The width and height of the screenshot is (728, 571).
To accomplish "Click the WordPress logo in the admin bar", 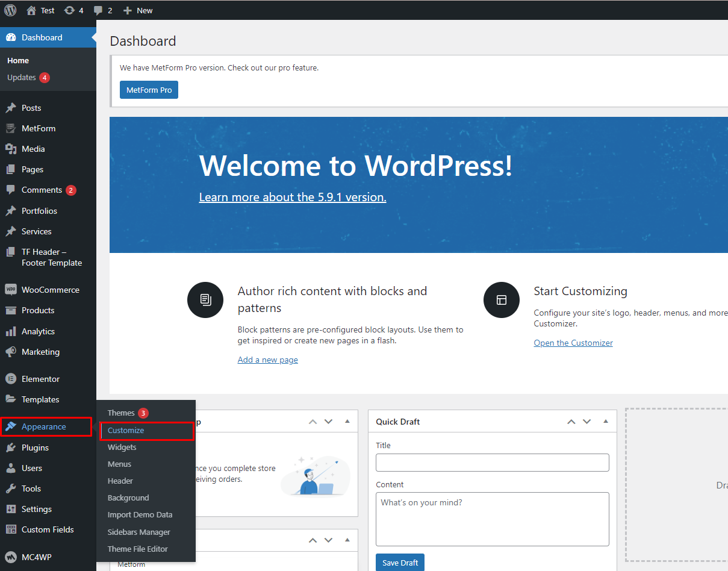I will pyautogui.click(x=10, y=10).
